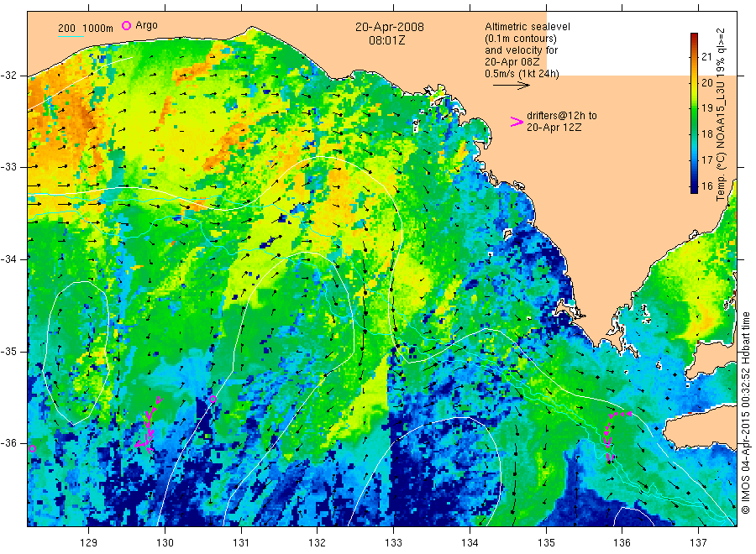Click the longitude axis label '129'

pyautogui.click(x=89, y=542)
